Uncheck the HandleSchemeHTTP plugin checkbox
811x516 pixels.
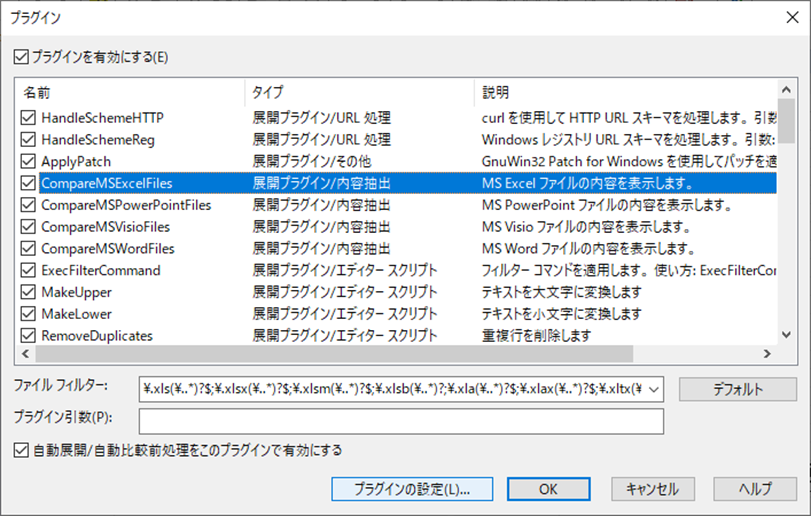[x=28, y=117]
